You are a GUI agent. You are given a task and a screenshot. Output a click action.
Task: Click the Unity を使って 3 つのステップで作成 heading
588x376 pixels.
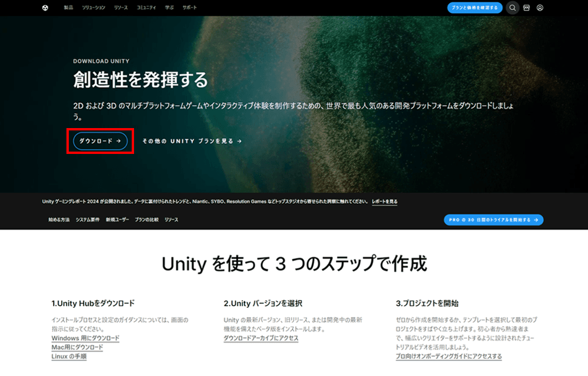(x=295, y=264)
